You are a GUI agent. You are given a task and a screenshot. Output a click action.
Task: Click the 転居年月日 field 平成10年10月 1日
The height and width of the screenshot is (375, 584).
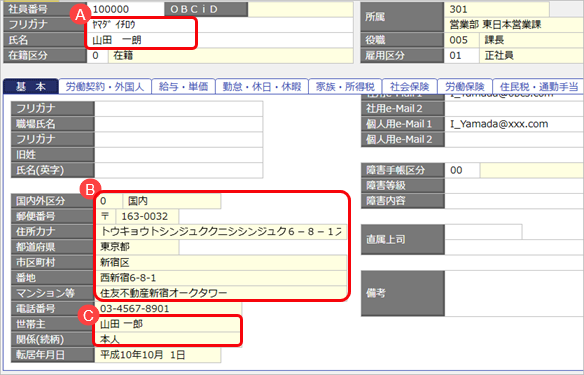(x=158, y=355)
